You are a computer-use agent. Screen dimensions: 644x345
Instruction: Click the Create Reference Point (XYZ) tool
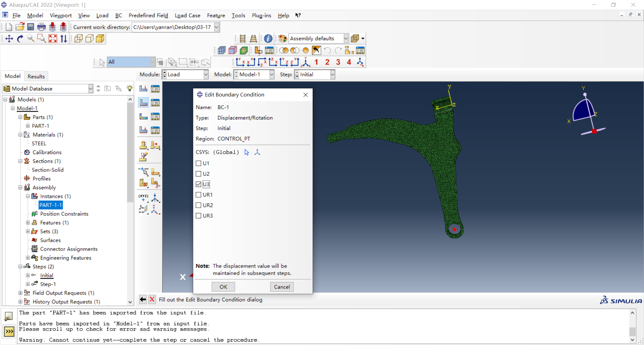(143, 198)
